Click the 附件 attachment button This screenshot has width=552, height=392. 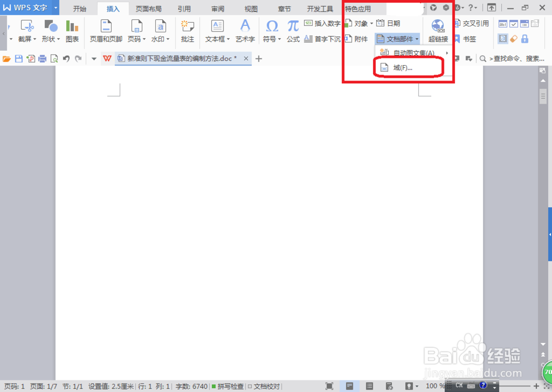pyautogui.click(x=356, y=39)
